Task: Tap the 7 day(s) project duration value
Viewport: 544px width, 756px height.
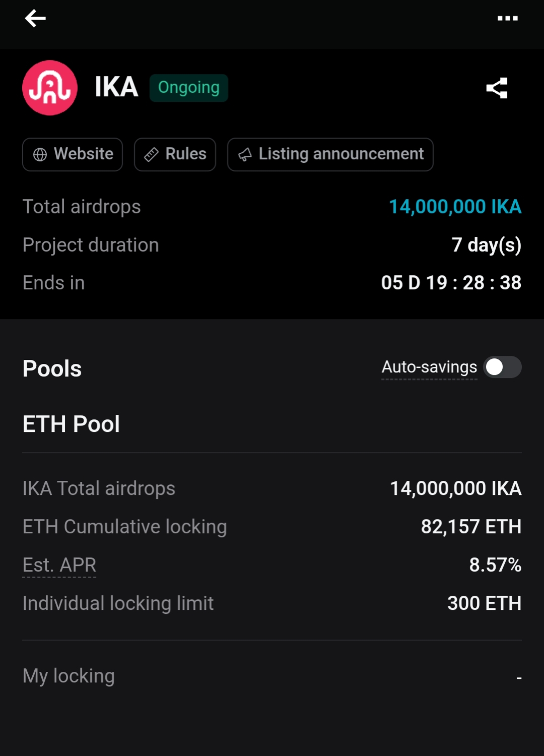Action: point(486,245)
